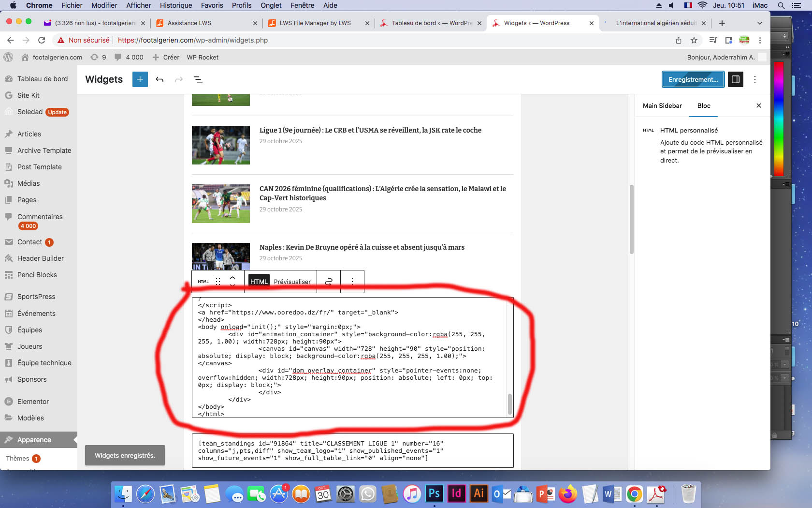Click the editor canvas vertical scrollbar

631,219
